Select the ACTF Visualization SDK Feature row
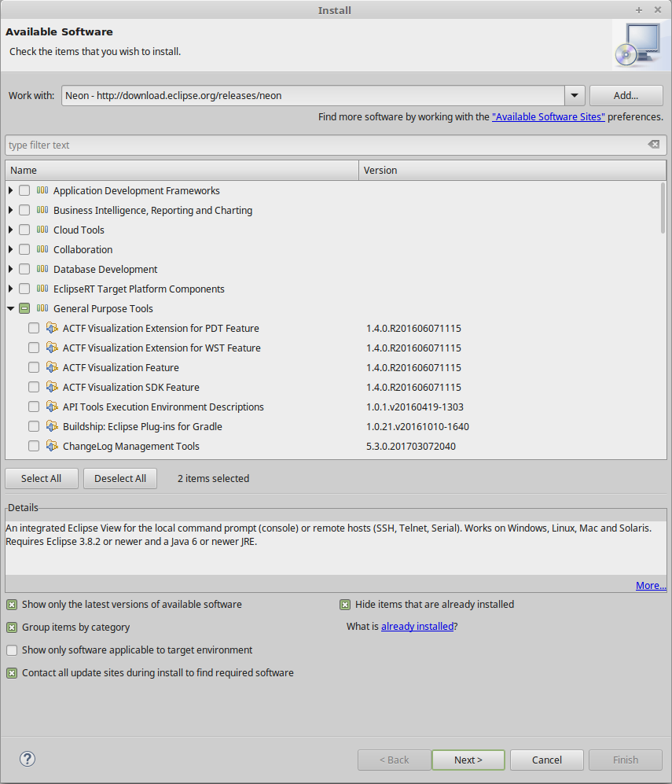This screenshot has width=672, height=784. (336, 387)
